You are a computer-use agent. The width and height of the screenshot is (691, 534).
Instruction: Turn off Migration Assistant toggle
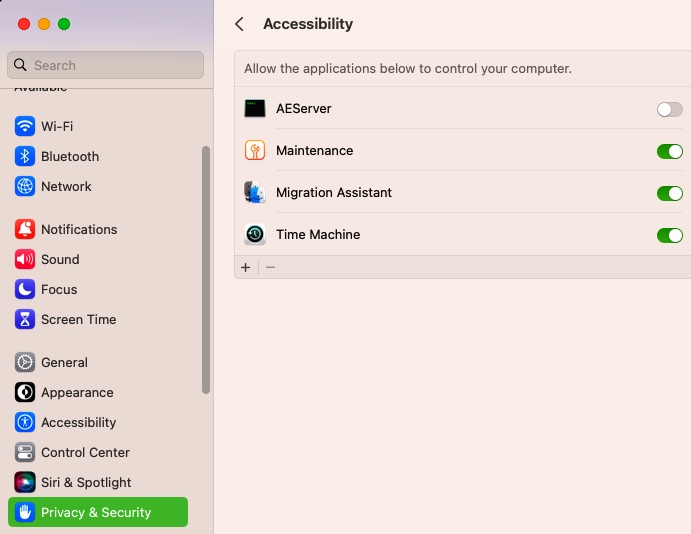tap(669, 193)
